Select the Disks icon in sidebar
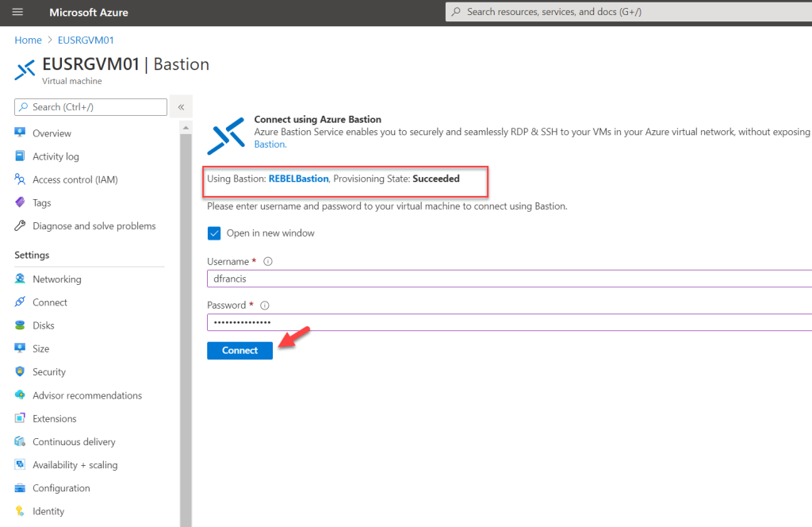Viewport: 812px width, 527px height. tap(19, 325)
